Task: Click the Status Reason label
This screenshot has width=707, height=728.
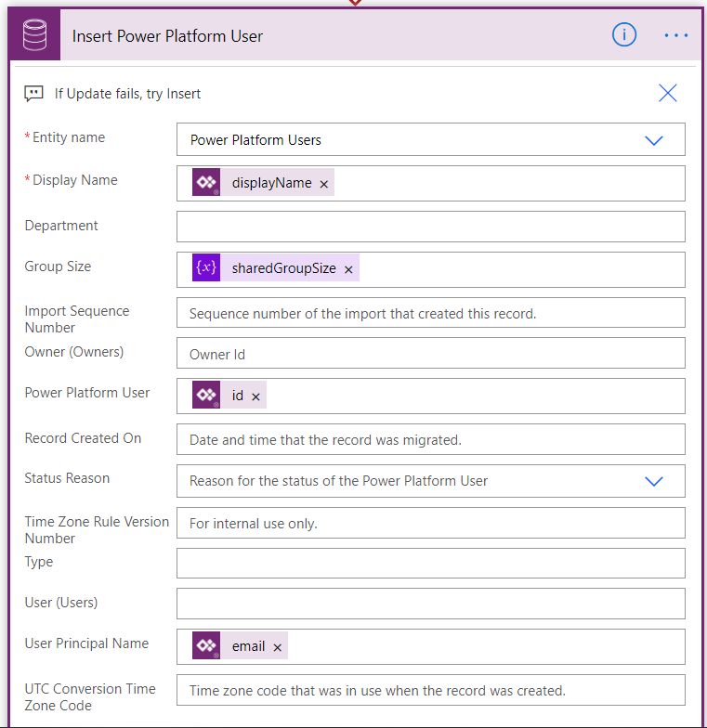Action: click(67, 478)
